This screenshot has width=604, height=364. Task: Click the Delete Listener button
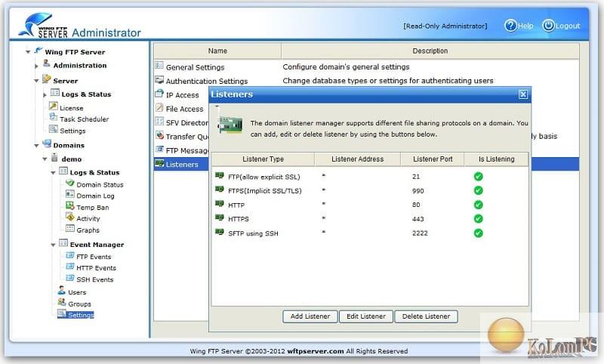coord(426,316)
